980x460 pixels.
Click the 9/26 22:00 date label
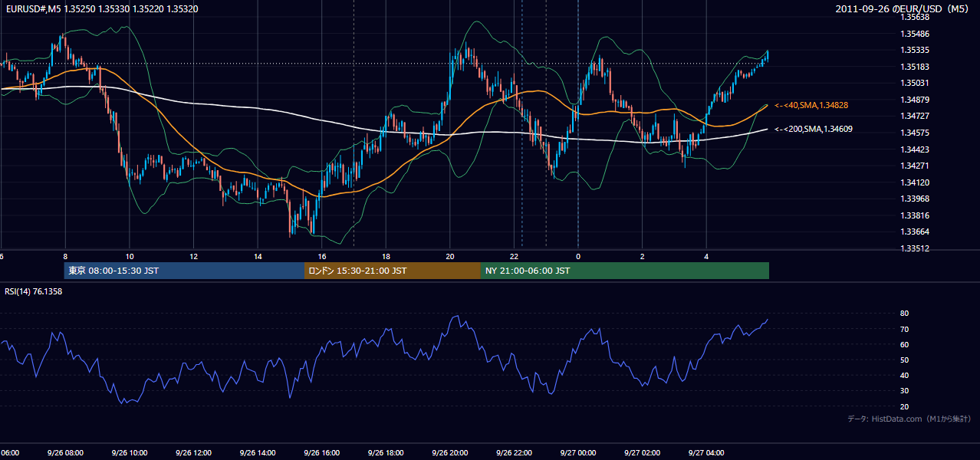pos(513,453)
